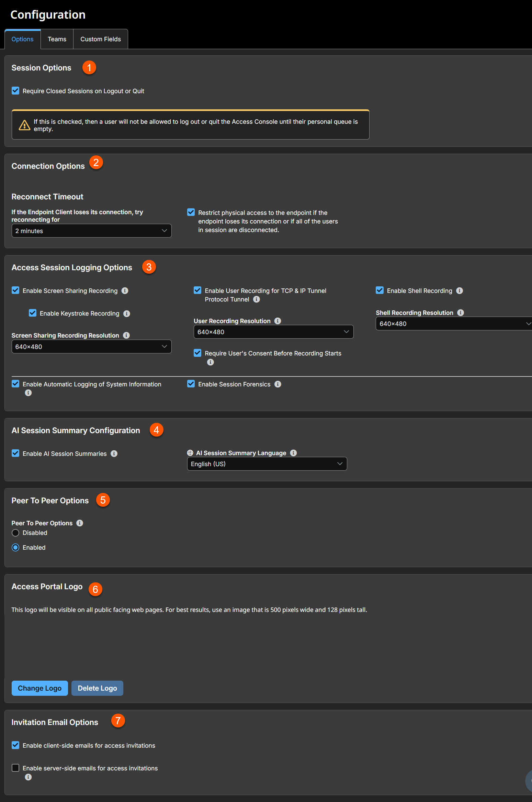Switch to the Teams tab

click(57, 39)
